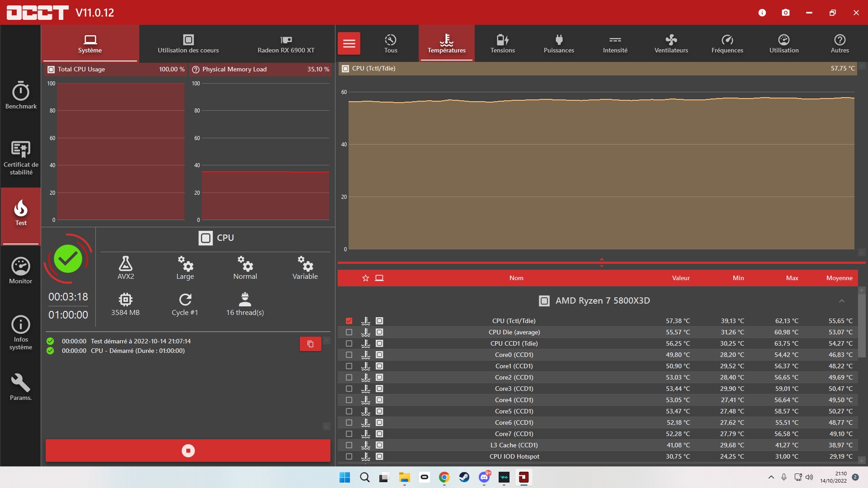Check the Core3 (CCD1) checkbox
Viewport: 868px width, 488px height.
349,389
